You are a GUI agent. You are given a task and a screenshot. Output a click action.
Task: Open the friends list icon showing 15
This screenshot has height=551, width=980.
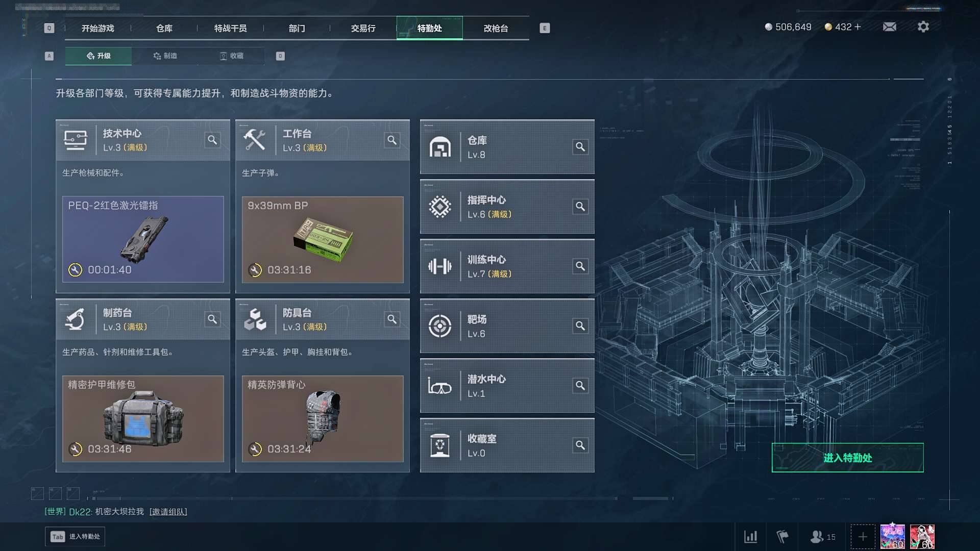[x=823, y=537]
